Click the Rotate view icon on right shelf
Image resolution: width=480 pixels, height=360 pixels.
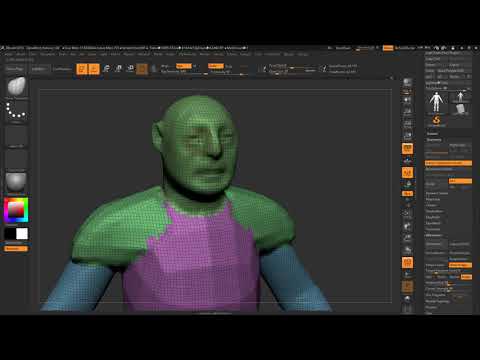(407, 250)
